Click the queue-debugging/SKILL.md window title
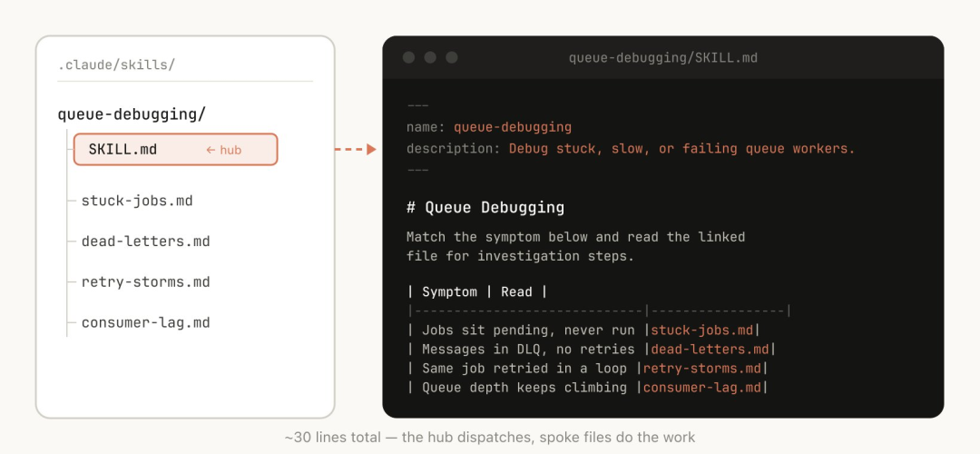The width and height of the screenshot is (980, 454). point(662,57)
